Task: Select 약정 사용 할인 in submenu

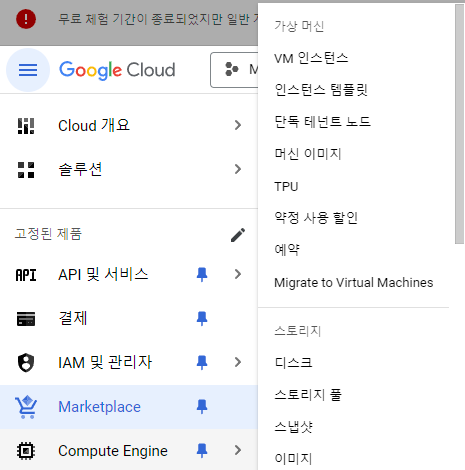Action: tap(316, 218)
